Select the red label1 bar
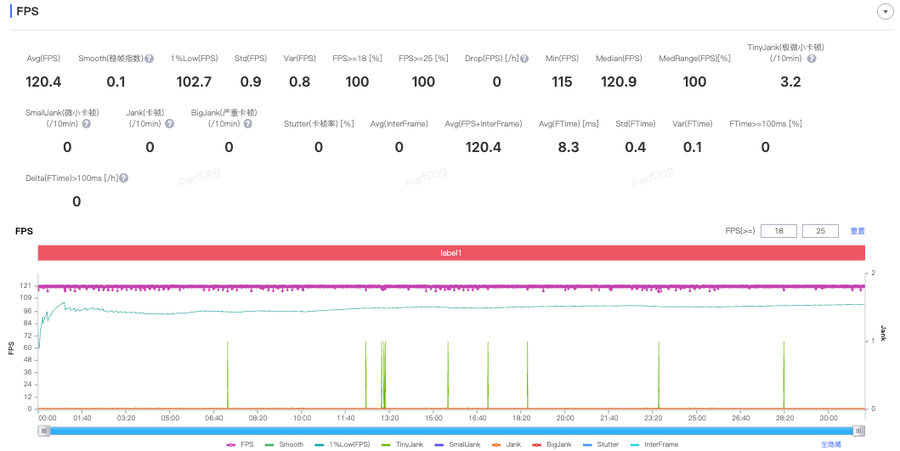 point(451,253)
